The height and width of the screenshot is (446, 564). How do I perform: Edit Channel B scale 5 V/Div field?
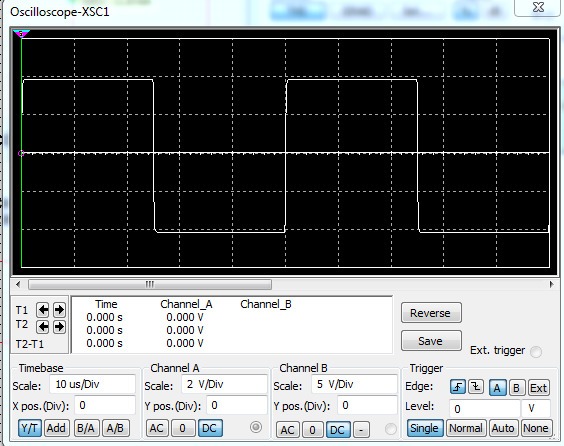click(354, 384)
